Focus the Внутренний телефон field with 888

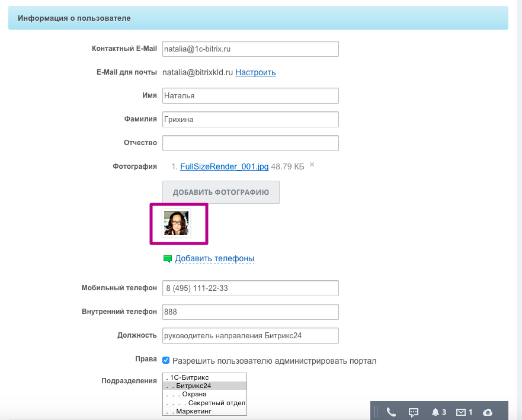[251, 312]
